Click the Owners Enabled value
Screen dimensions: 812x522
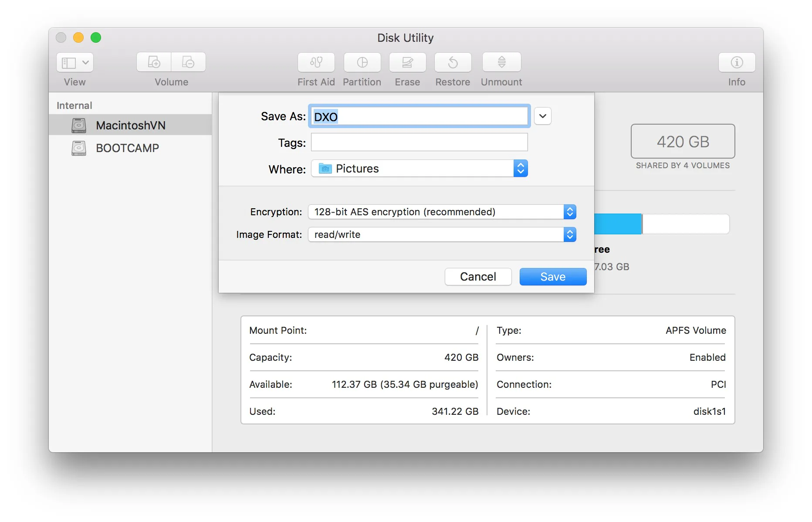(x=707, y=357)
